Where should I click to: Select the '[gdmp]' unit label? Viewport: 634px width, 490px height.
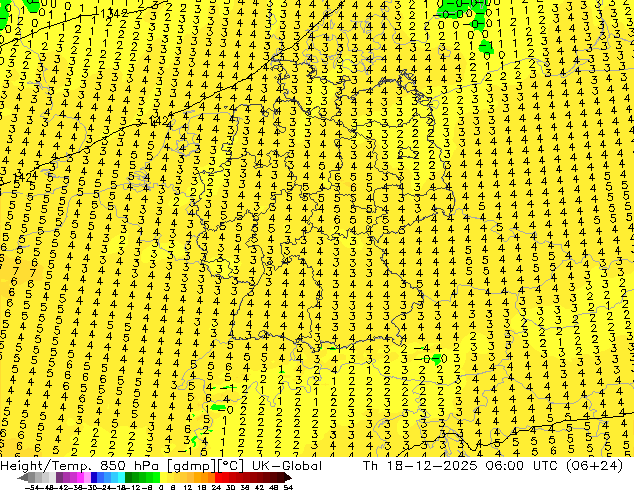point(189,466)
